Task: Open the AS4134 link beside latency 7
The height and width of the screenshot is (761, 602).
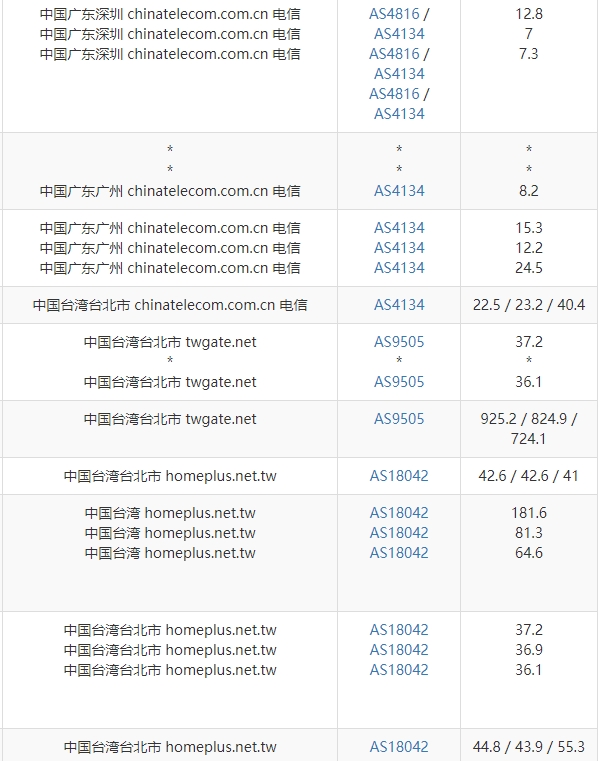Action: click(x=399, y=33)
